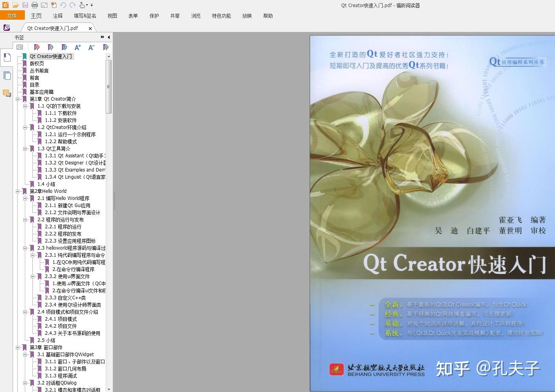Undo the last action
The height and width of the screenshot is (392, 555).
[x=62, y=5]
